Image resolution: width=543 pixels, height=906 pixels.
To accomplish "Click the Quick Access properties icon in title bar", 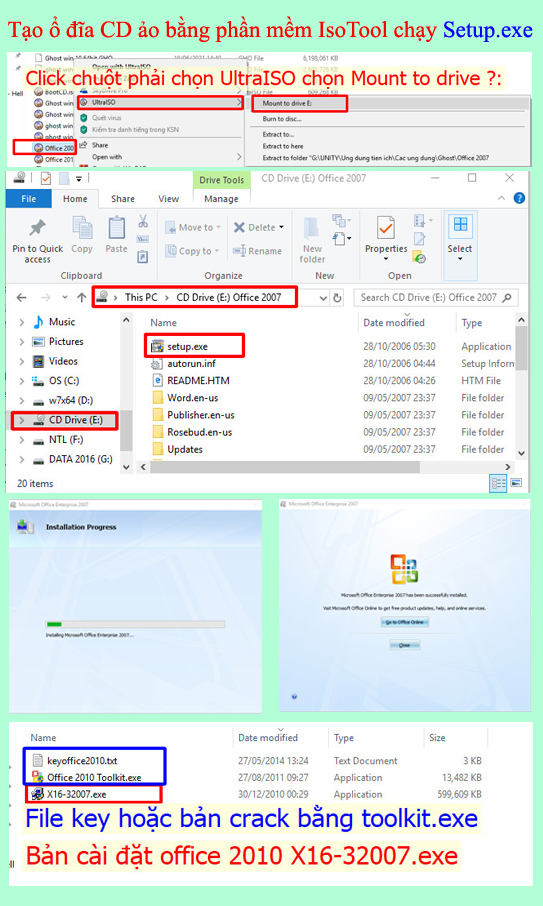I will [46, 178].
